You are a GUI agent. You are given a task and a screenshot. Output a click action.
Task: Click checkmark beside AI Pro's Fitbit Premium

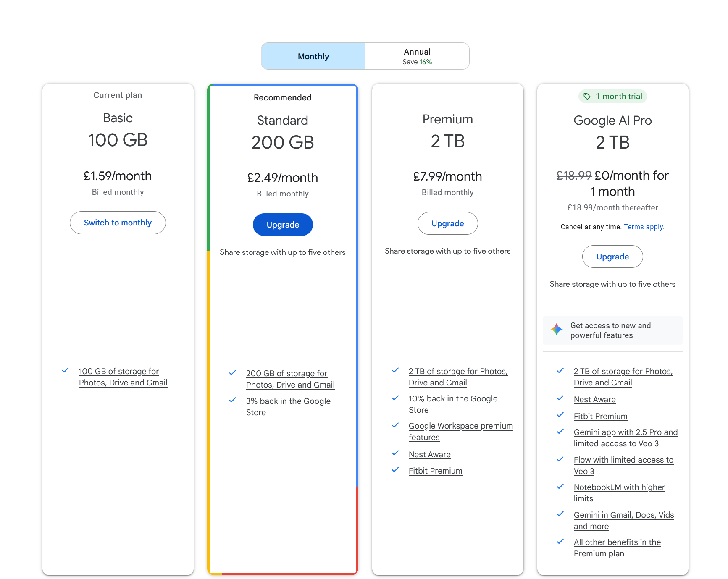pos(560,415)
